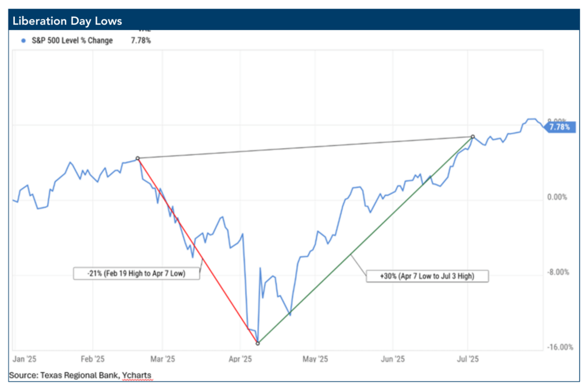Click the Apr '25 x-axis label
Screen dimensions: 588x390
click(241, 359)
